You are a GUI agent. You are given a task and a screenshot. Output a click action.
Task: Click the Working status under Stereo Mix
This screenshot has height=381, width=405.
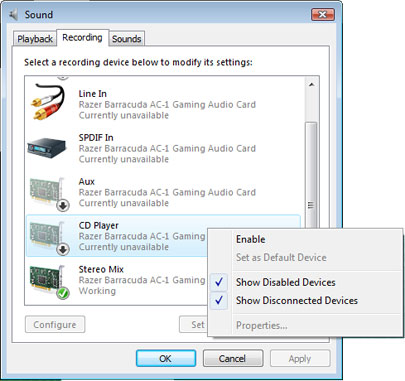click(97, 291)
